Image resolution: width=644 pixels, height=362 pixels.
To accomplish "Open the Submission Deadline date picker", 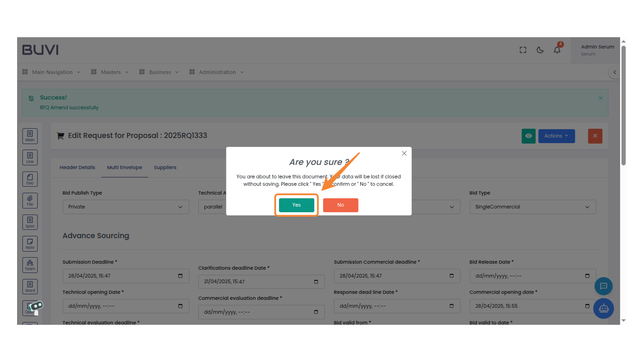I will [x=180, y=276].
